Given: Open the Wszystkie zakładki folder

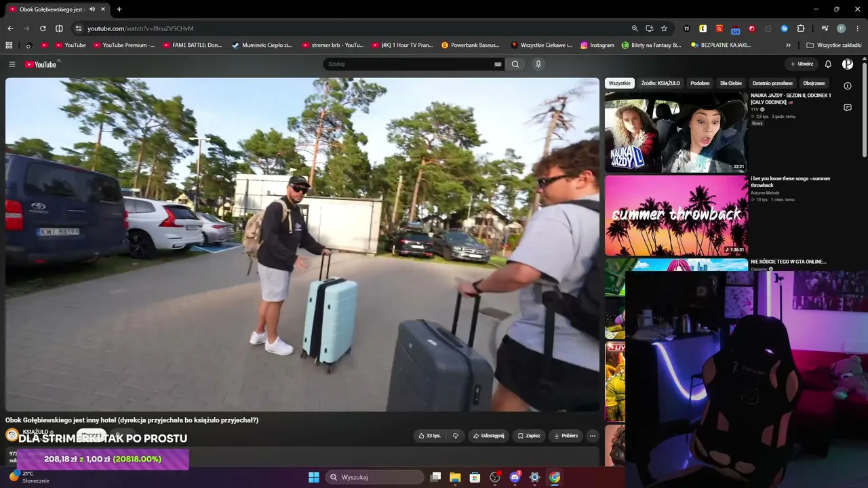Looking at the screenshot, I should (x=833, y=45).
